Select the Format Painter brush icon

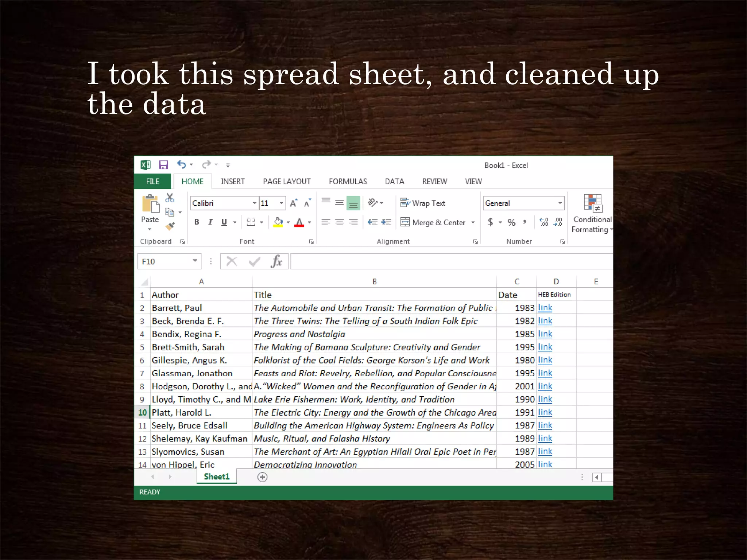click(x=170, y=226)
